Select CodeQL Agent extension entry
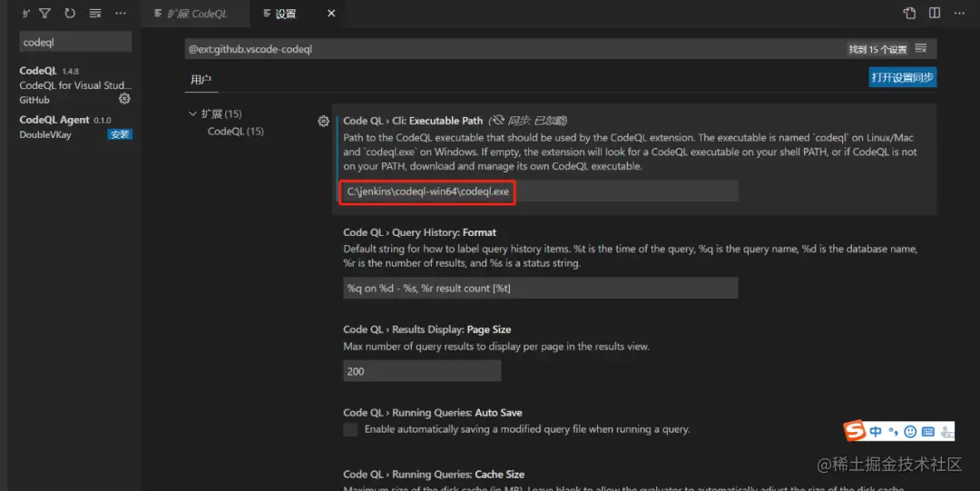Viewport: 980px width, 491px height. click(75, 127)
